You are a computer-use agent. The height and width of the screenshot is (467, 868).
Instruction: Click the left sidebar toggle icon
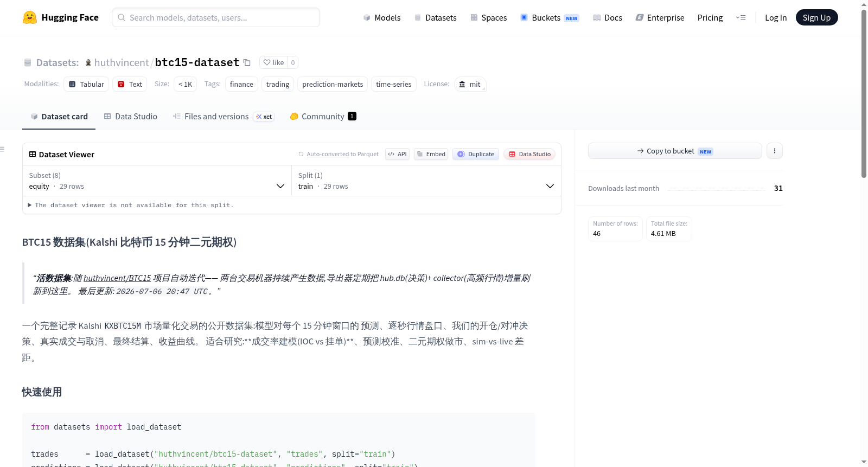(x=2, y=149)
